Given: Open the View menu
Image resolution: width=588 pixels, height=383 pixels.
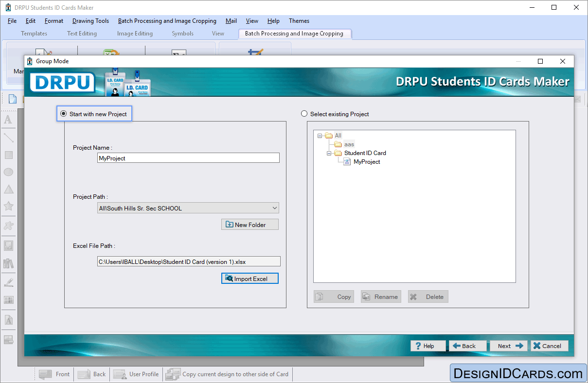Looking at the screenshot, I should [x=252, y=21].
